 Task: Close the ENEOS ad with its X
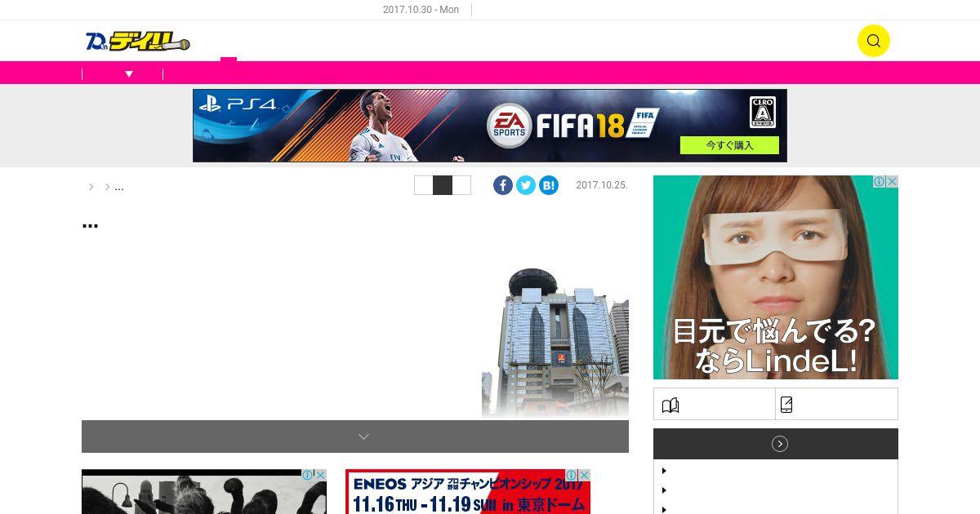click(585, 475)
